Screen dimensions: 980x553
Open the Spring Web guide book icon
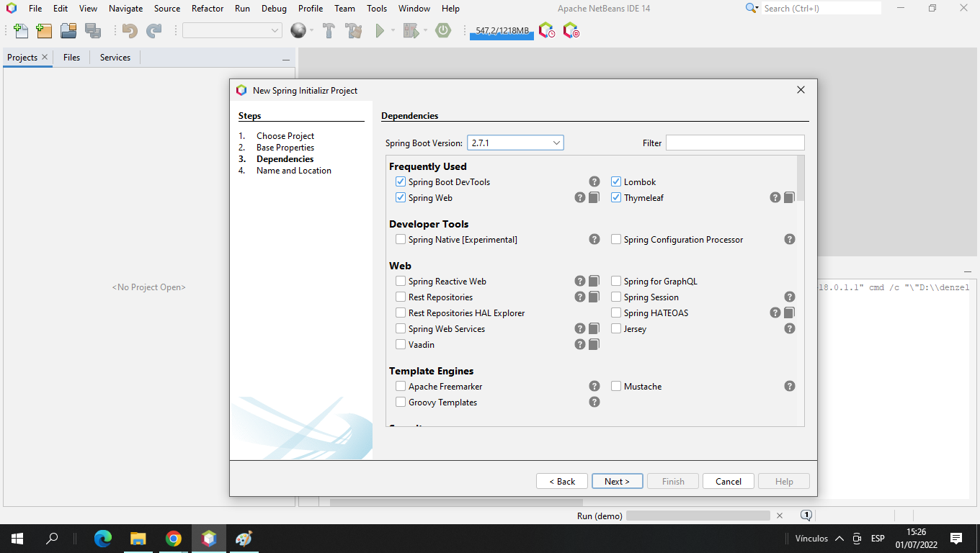pyautogui.click(x=594, y=197)
